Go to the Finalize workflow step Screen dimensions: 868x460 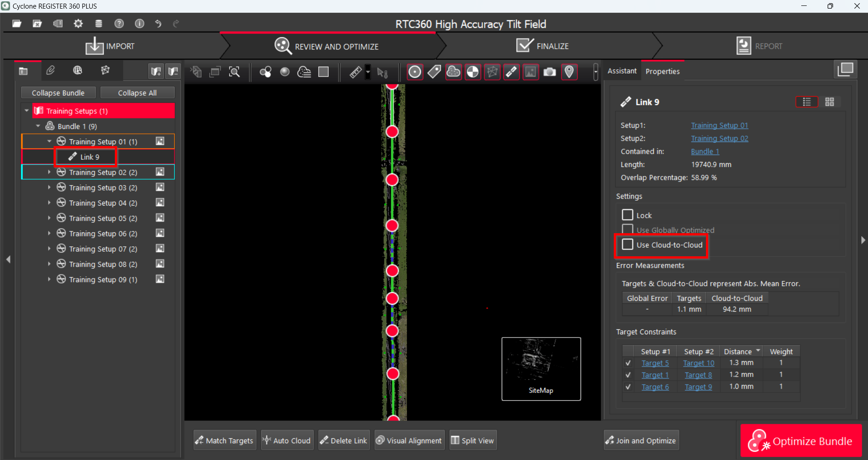pyautogui.click(x=543, y=46)
